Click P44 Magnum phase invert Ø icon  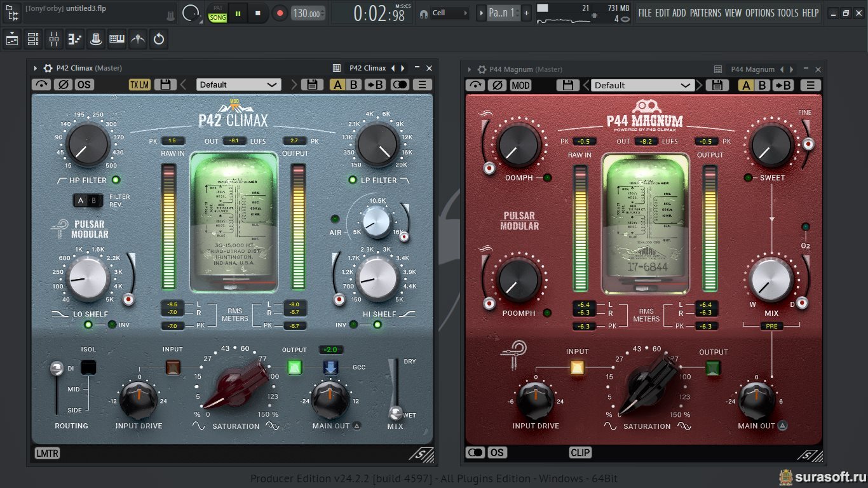pyautogui.click(x=498, y=85)
